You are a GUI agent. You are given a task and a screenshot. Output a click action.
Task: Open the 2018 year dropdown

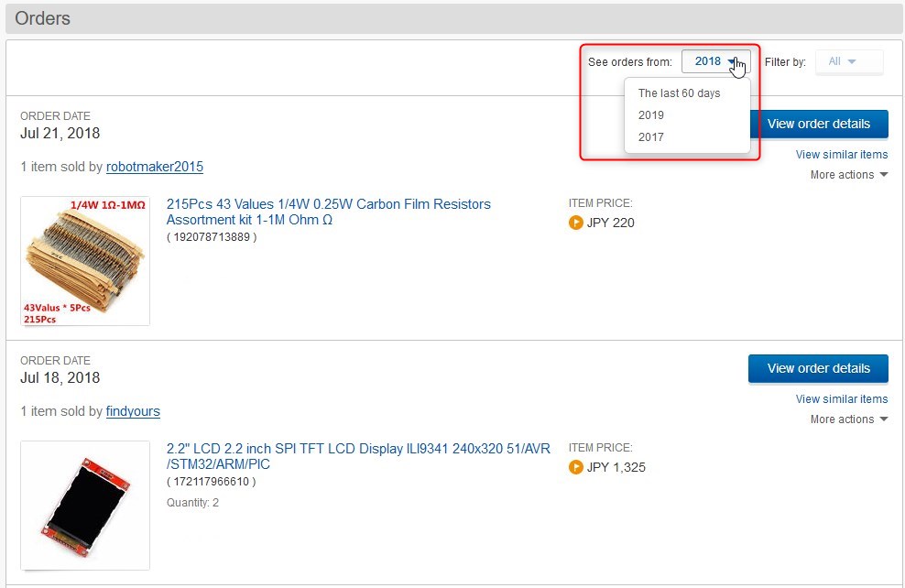(x=715, y=61)
